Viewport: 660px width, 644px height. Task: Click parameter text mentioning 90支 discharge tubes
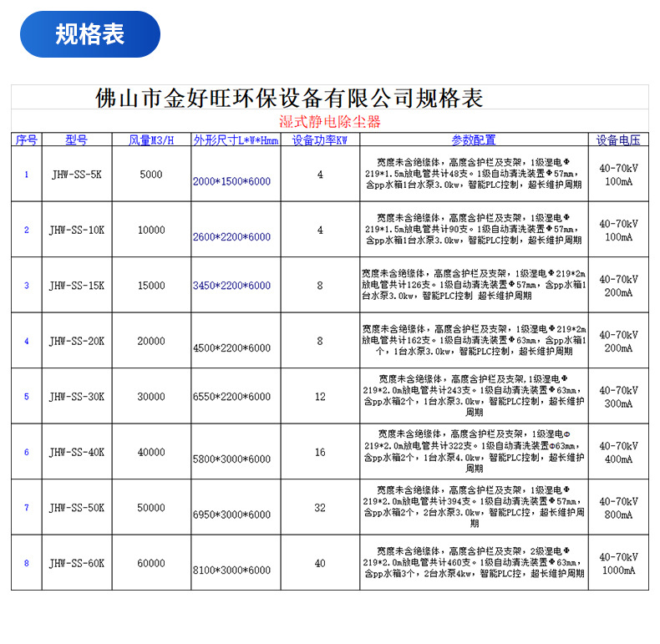tap(474, 229)
